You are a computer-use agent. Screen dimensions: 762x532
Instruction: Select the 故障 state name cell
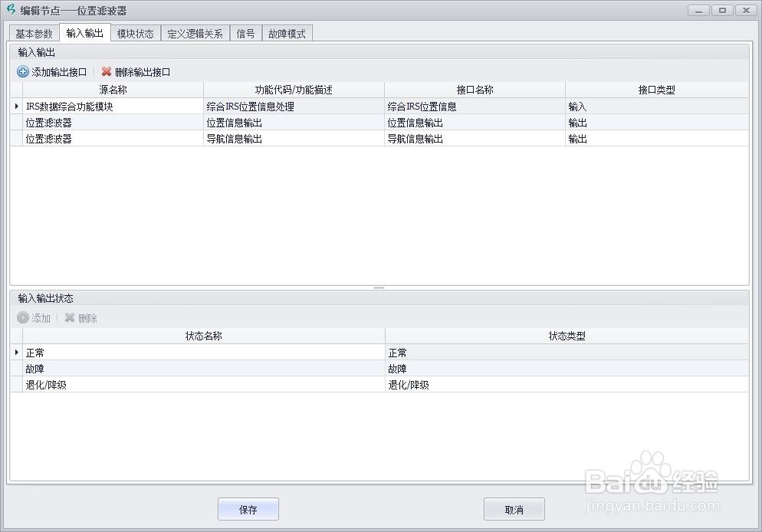[204, 368]
